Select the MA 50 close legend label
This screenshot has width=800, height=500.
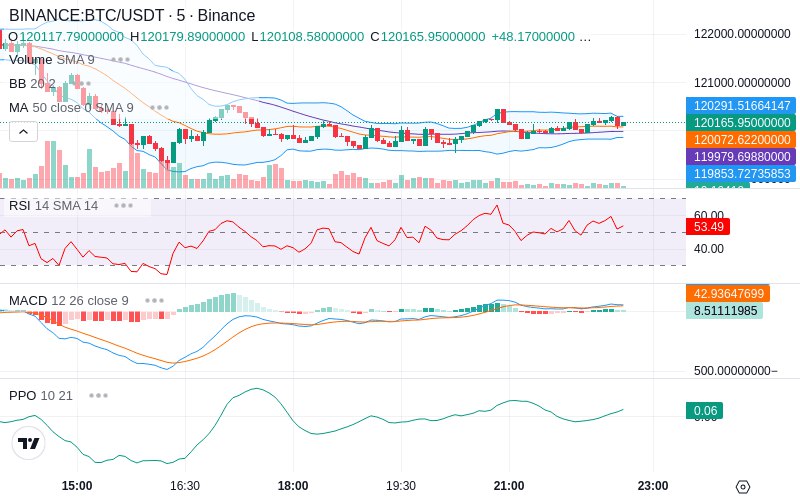(x=71, y=108)
